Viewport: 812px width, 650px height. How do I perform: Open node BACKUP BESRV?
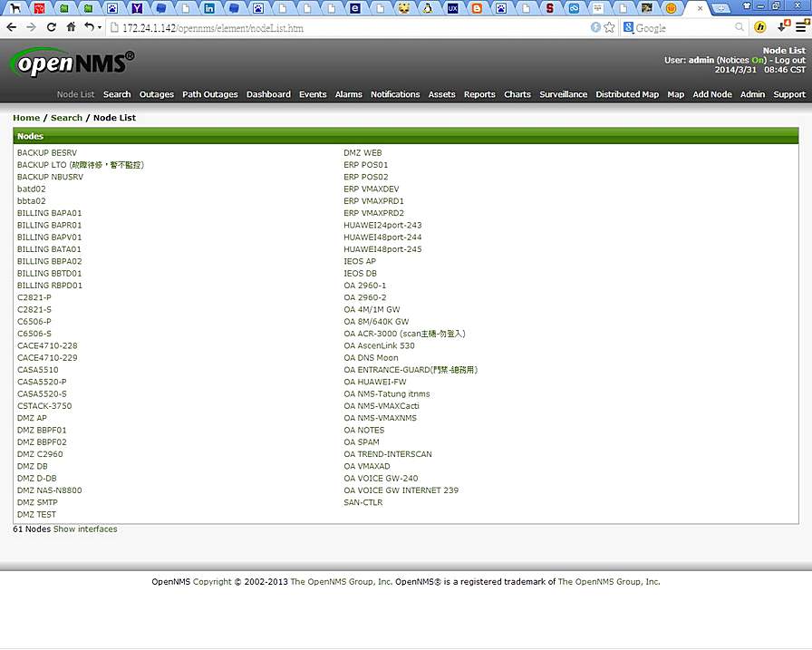(46, 153)
